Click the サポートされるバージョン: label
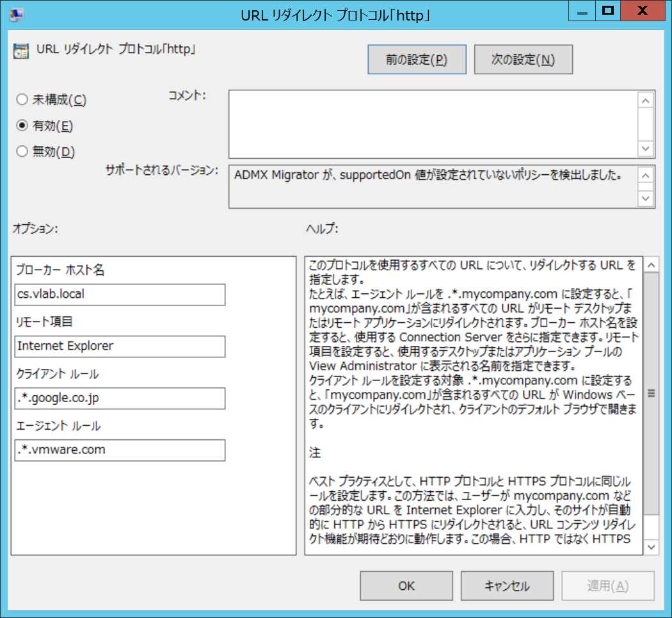This screenshot has width=672, height=618. coord(162,170)
